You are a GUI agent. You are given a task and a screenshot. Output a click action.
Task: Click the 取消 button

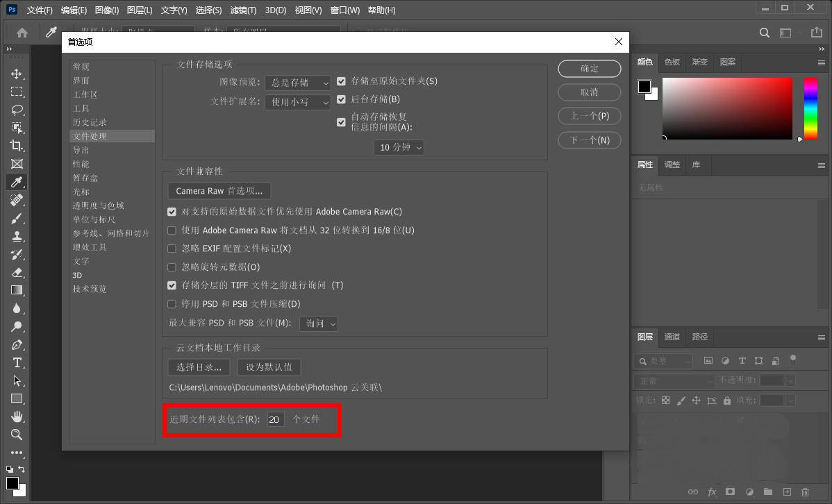(x=590, y=92)
